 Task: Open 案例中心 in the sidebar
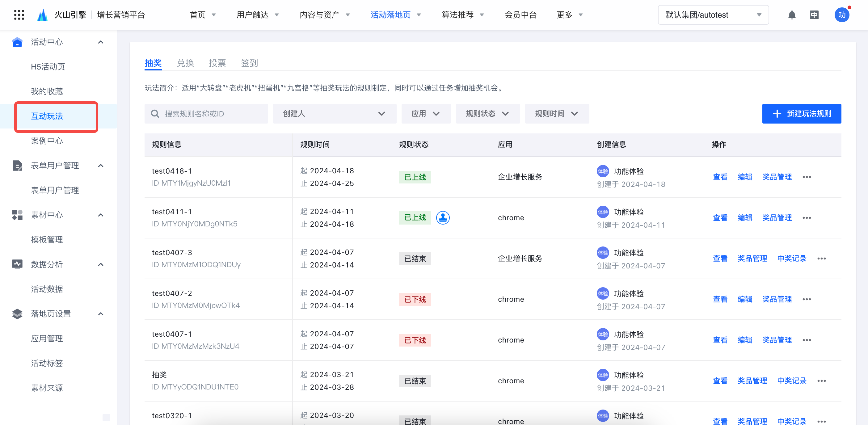[47, 141]
